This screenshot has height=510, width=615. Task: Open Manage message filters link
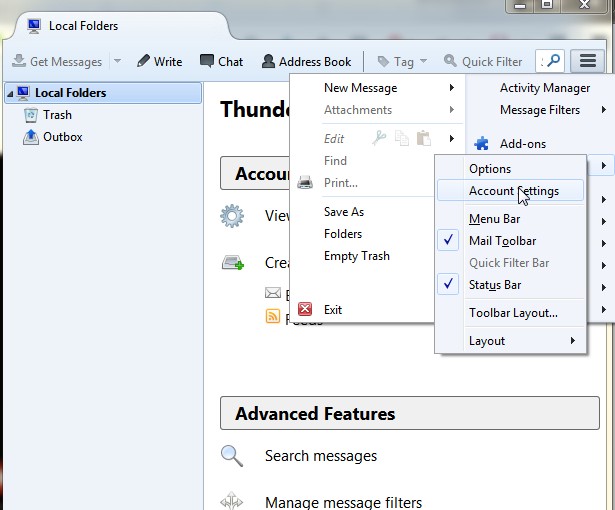coord(344,502)
